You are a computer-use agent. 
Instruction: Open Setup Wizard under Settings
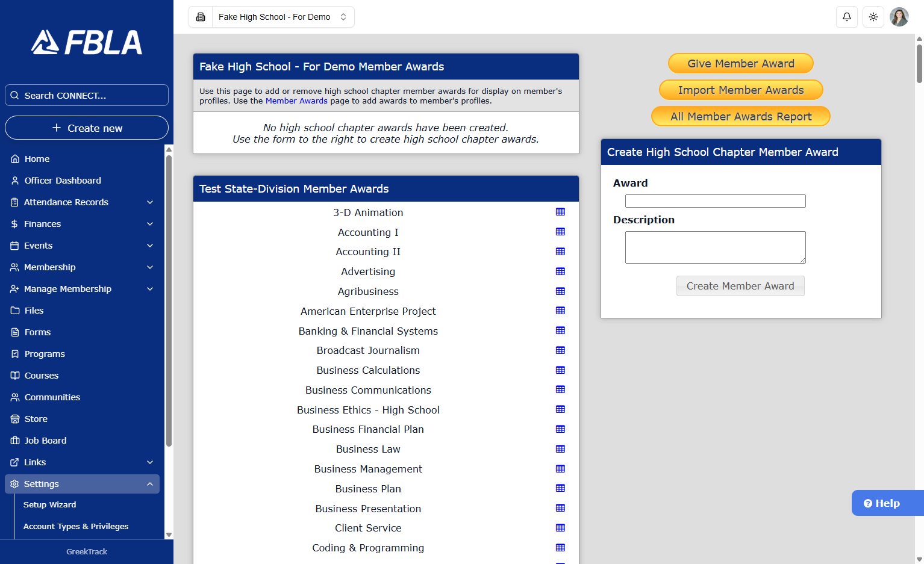tap(49, 505)
